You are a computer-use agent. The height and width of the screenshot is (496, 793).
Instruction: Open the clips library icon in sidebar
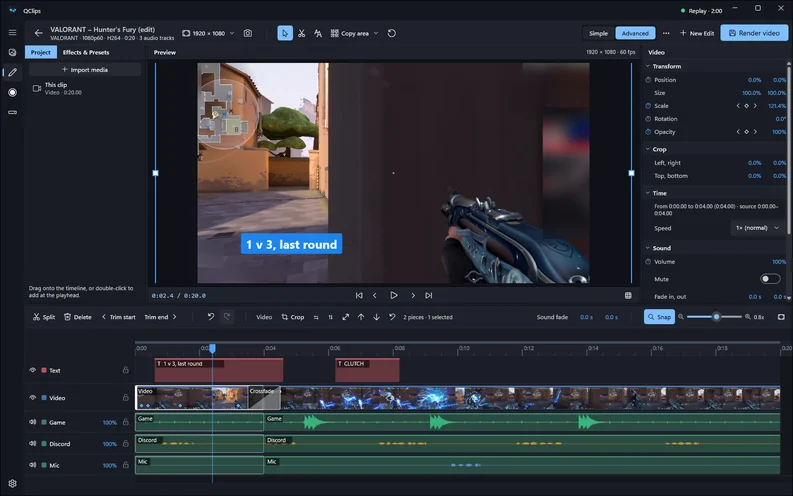pyautogui.click(x=13, y=53)
